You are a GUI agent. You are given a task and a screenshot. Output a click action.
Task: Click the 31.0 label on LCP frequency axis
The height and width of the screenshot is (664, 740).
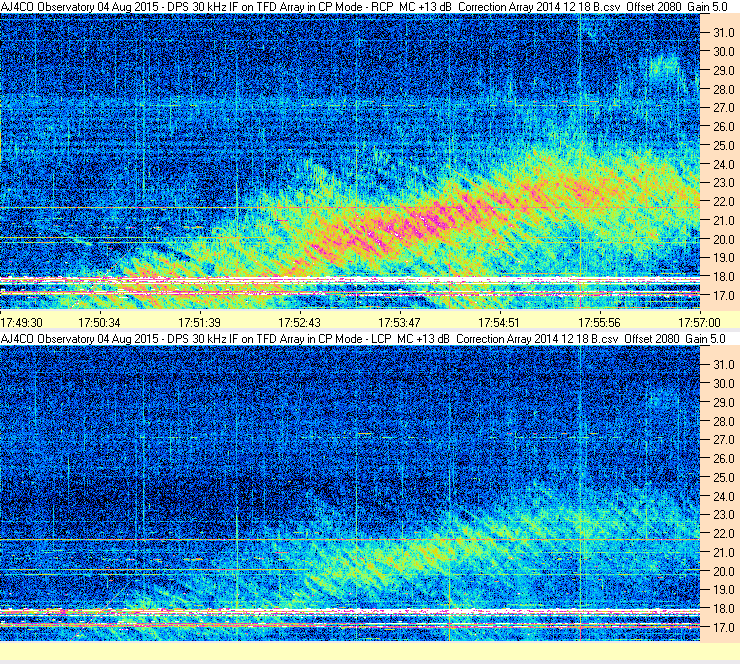tap(723, 365)
